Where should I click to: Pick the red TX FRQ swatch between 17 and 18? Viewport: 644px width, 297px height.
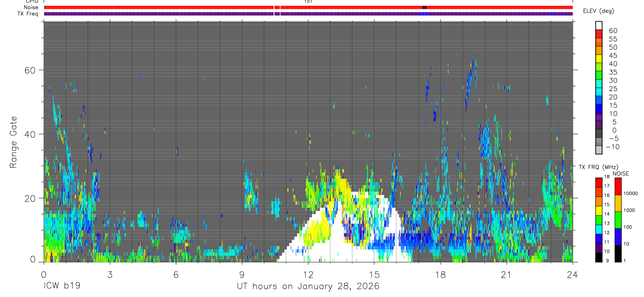coord(599,182)
